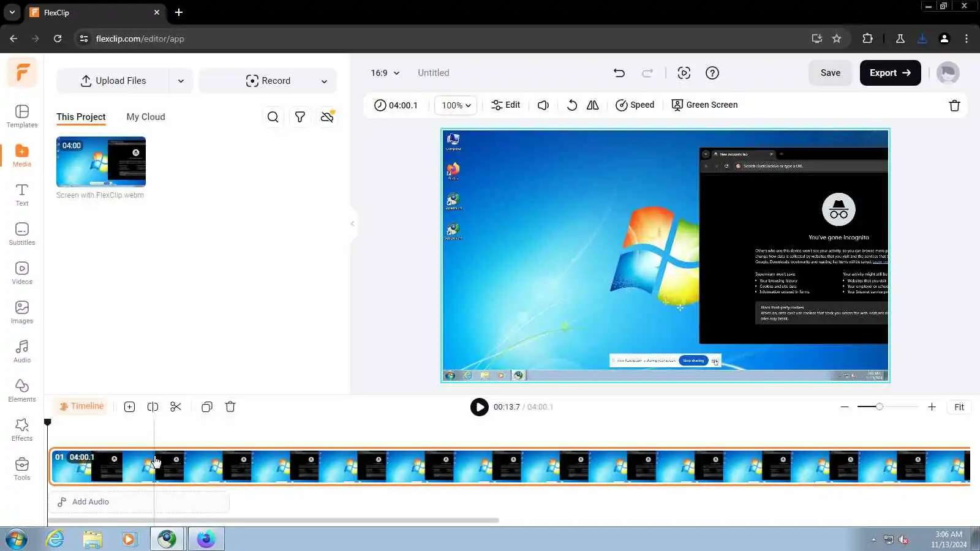Select the FlexClip browser tab
The image size is (980, 551).
click(x=95, y=12)
